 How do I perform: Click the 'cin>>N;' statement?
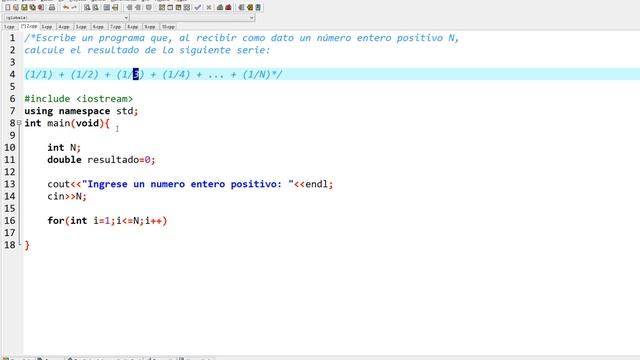67,196
